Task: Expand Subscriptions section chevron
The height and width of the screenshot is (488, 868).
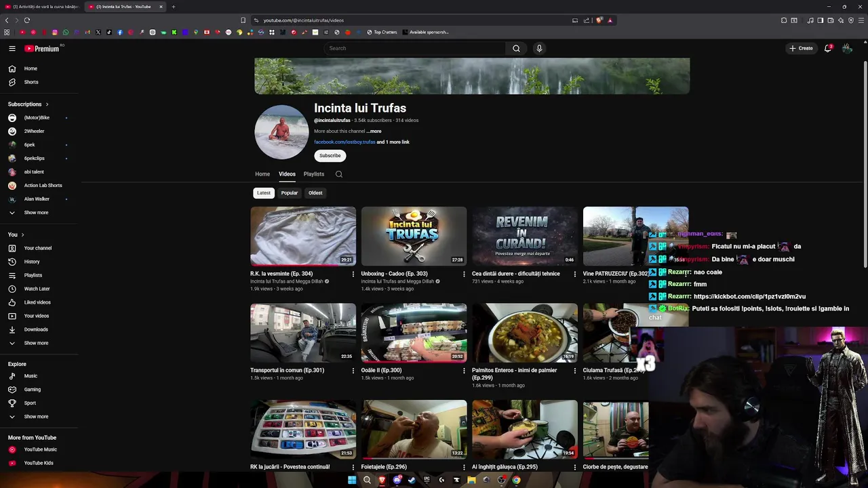Action: point(47,104)
